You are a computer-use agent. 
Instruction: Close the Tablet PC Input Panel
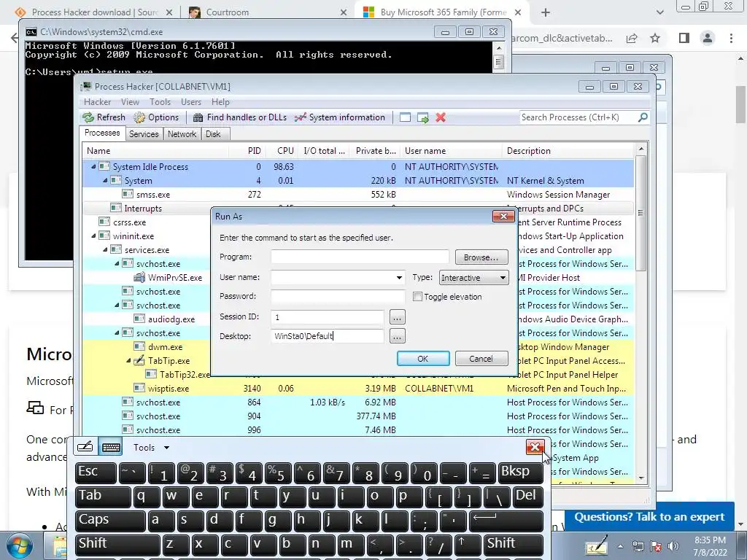pos(535,447)
